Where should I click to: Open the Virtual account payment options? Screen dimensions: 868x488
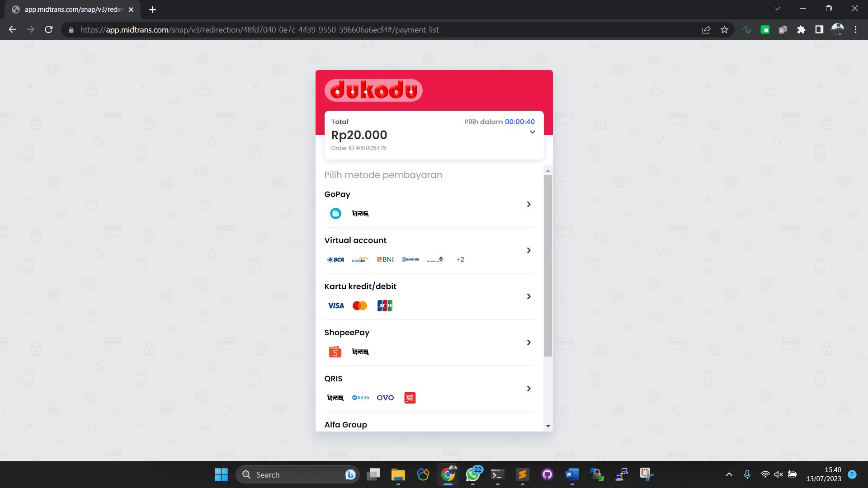click(528, 250)
